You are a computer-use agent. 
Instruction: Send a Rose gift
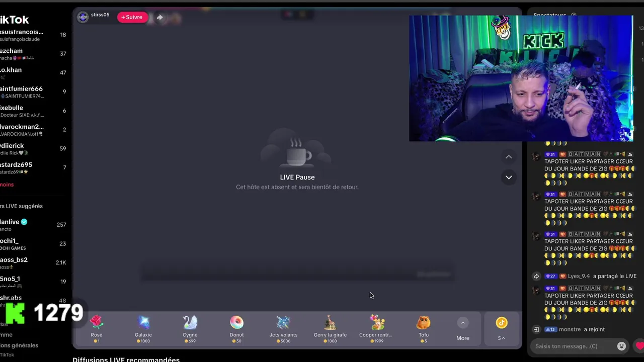coord(97,329)
